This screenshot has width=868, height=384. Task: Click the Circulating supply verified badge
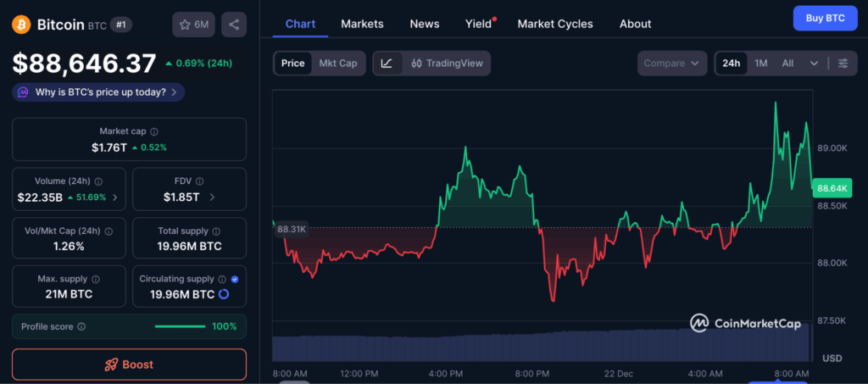click(235, 279)
